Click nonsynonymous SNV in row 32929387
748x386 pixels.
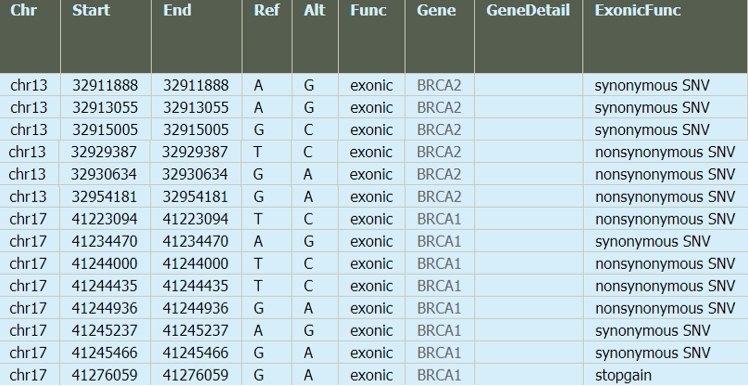pyautogui.click(x=665, y=152)
